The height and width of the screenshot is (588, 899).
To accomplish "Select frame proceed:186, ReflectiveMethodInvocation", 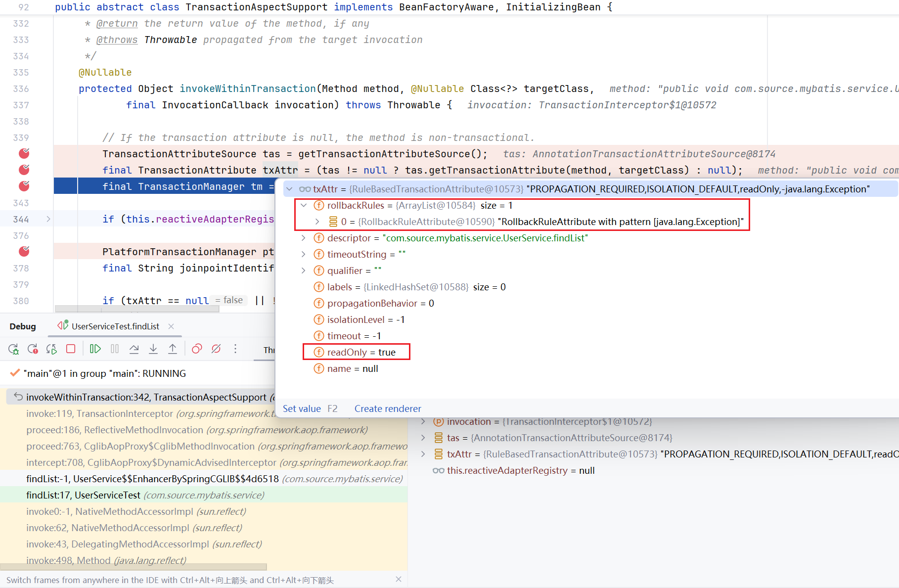I will tap(204, 430).
